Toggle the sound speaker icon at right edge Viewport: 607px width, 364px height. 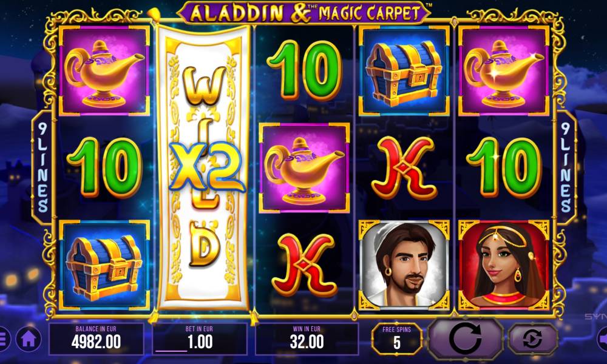602,339
